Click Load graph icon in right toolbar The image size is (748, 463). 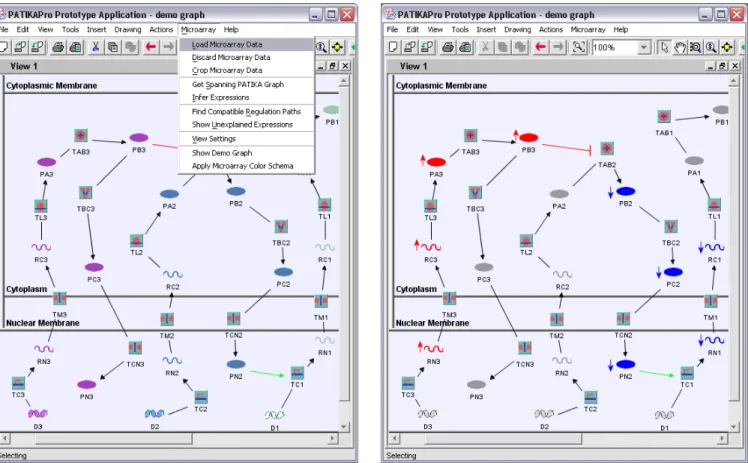tap(410, 47)
